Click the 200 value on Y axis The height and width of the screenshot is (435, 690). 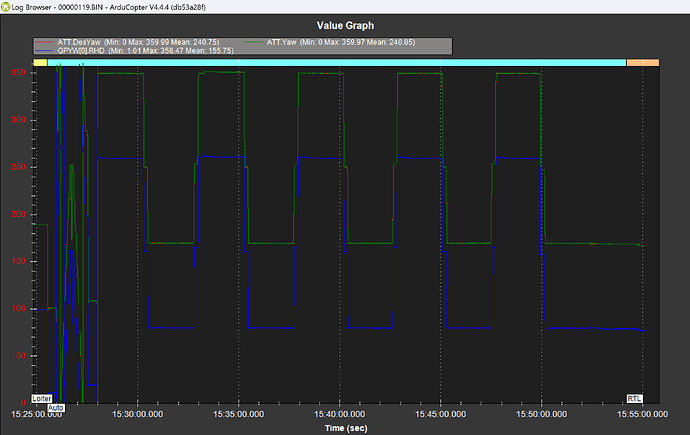click(18, 214)
